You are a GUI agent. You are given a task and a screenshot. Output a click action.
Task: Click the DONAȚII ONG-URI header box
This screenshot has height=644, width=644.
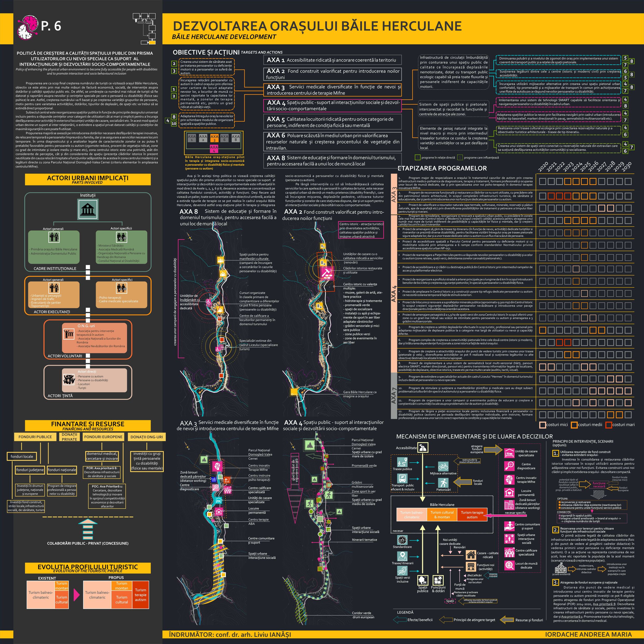(147, 437)
